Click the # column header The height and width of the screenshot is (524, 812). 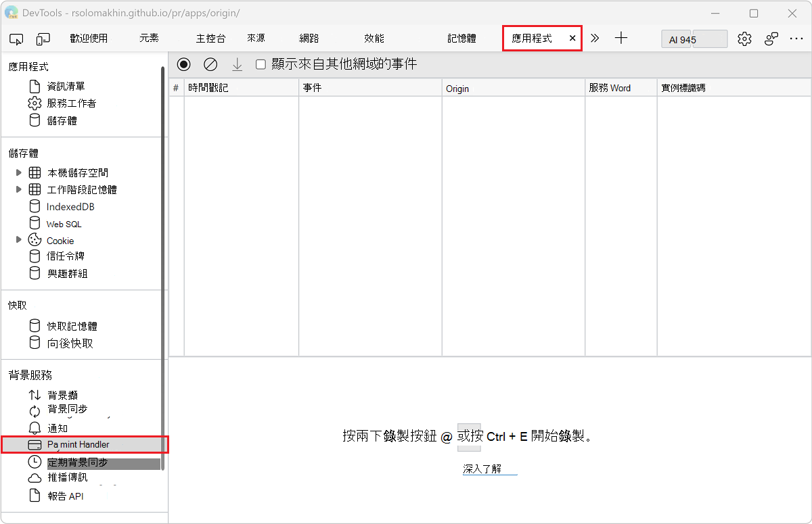point(176,88)
